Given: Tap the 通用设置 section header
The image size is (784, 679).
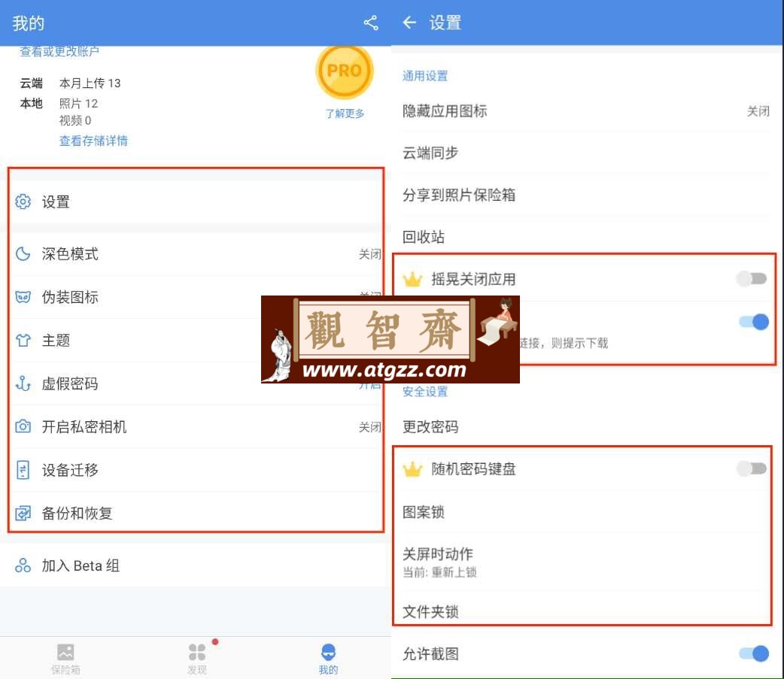Looking at the screenshot, I should point(425,76).
